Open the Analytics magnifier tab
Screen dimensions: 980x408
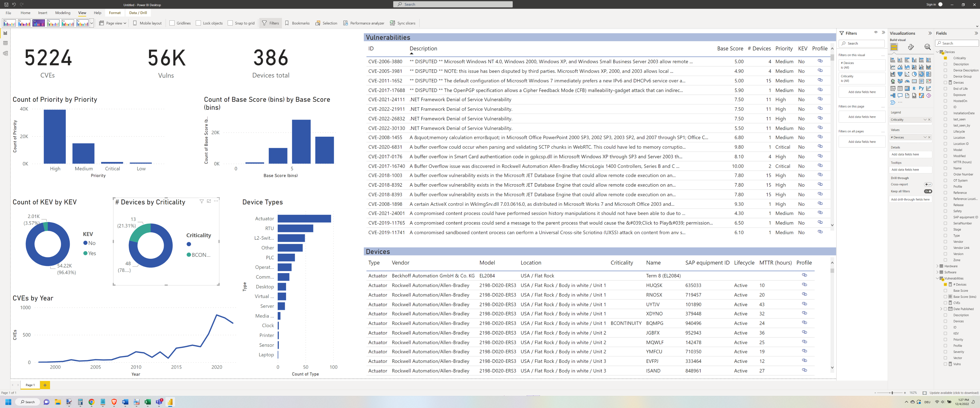pyautogui.click(x=927, y=47)
